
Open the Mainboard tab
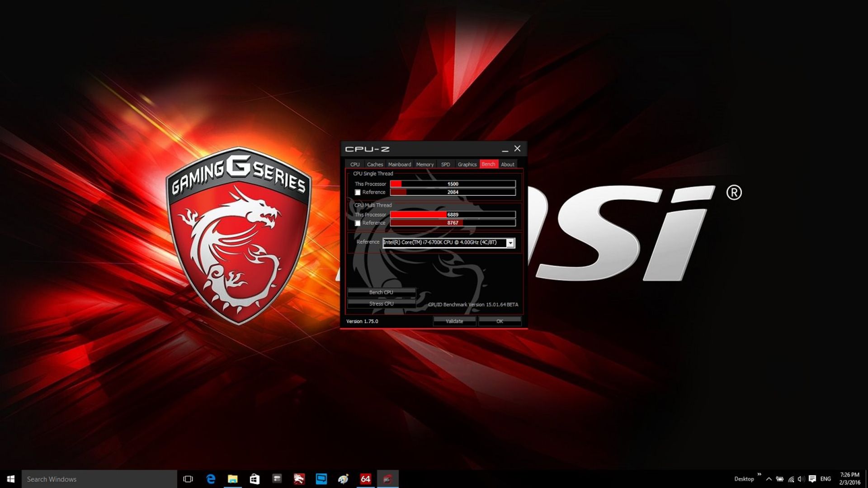[x=400, y=164]
